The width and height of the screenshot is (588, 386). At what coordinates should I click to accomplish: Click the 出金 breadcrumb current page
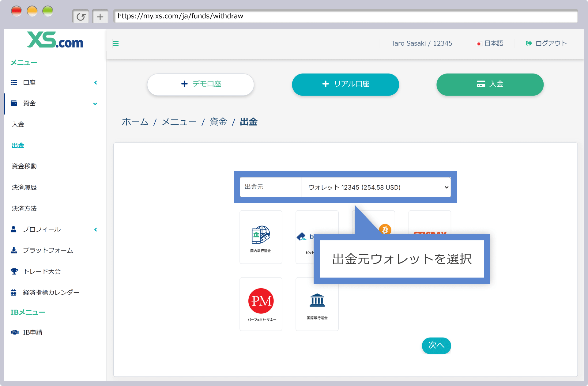click(248, 122)
